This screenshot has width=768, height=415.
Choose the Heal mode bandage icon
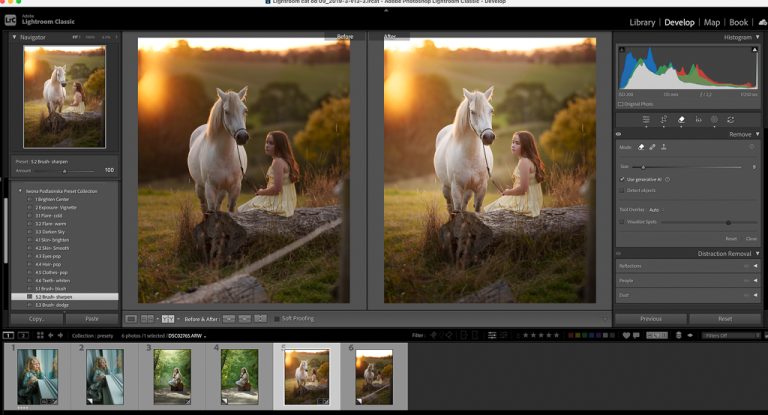pos(653,147)
